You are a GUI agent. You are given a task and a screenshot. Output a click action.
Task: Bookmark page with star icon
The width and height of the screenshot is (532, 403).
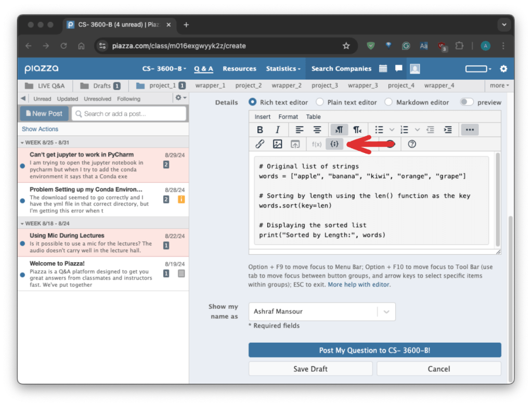(x=346, y=46)
